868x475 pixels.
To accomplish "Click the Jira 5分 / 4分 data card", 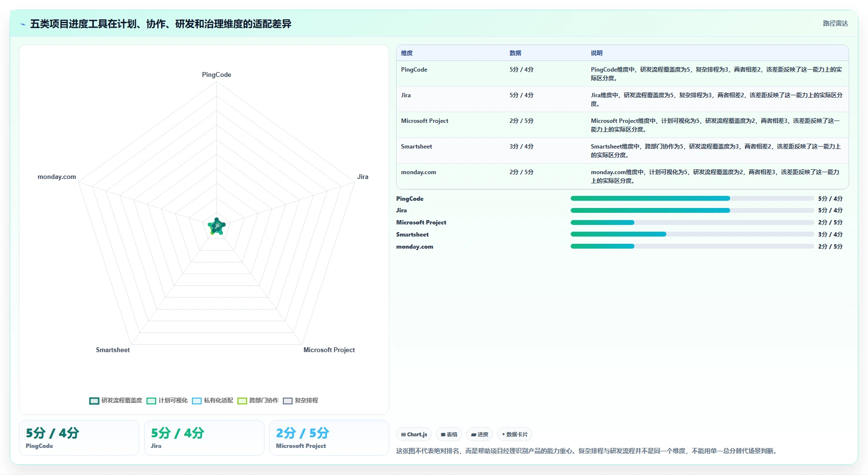I will pyautogui.click(x=204, y=438).
